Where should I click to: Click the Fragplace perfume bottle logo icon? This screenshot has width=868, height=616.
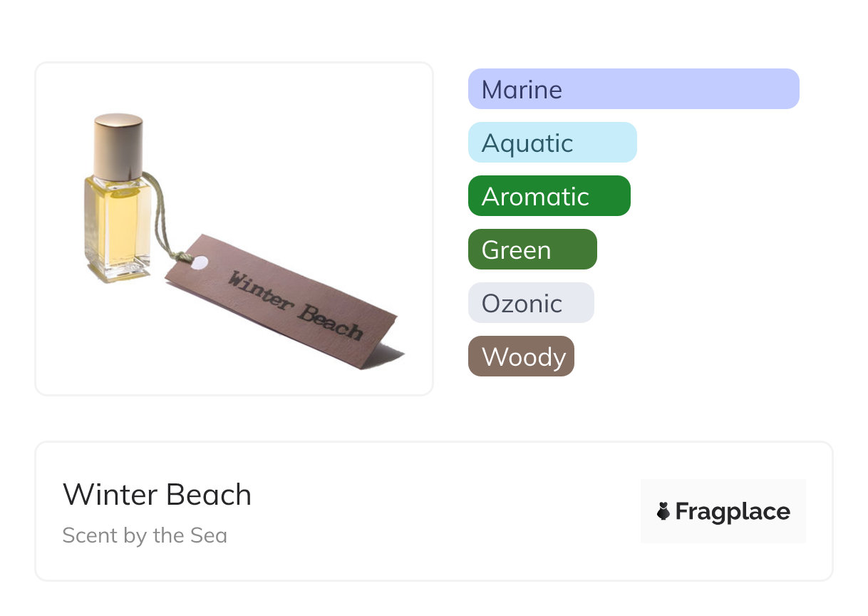(663, 511)
